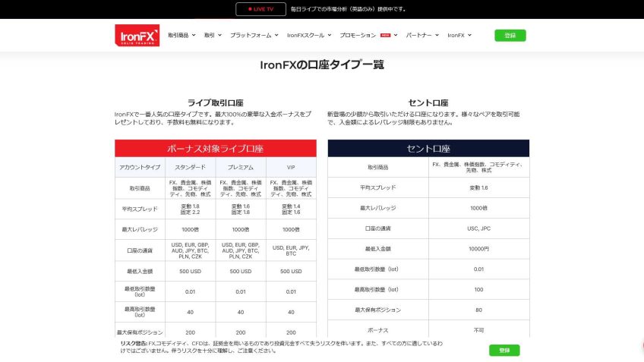The height and width of the screenshot is (362, 644).
Task: Click the IronFX logo
Action: click(137, 36)
